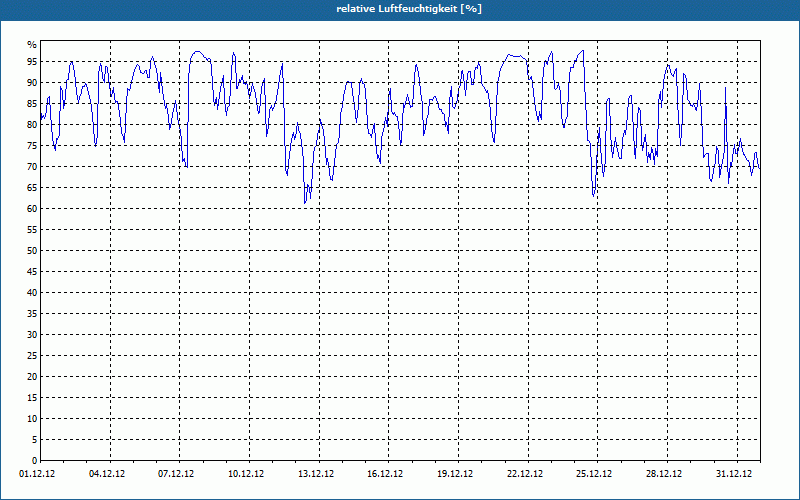The width and height of the screenshot is (800, 500).
Task: Click the '%' unit label on the y-axis
Action: tap(32, 45)
